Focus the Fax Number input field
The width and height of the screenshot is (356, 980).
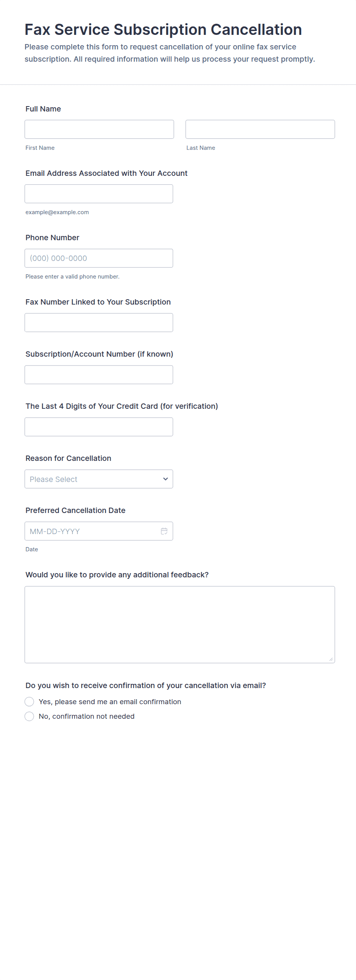click(x=98, y=322)
